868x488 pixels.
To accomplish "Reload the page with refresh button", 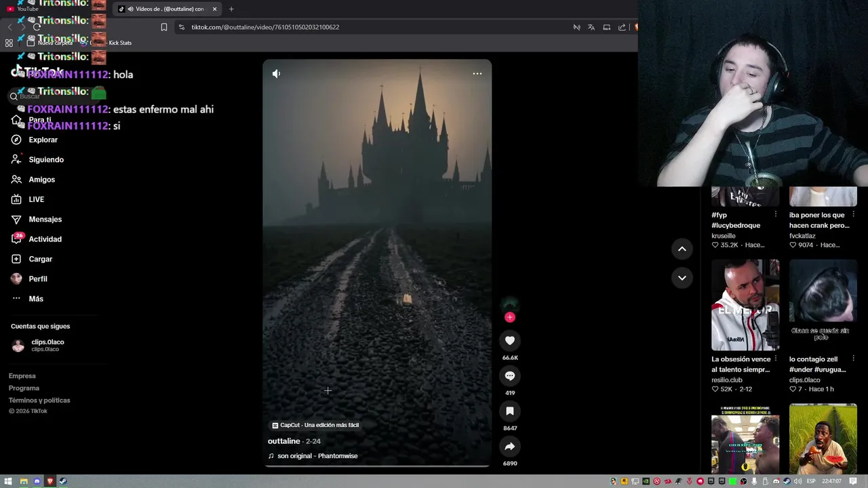I will pos(37,27).
